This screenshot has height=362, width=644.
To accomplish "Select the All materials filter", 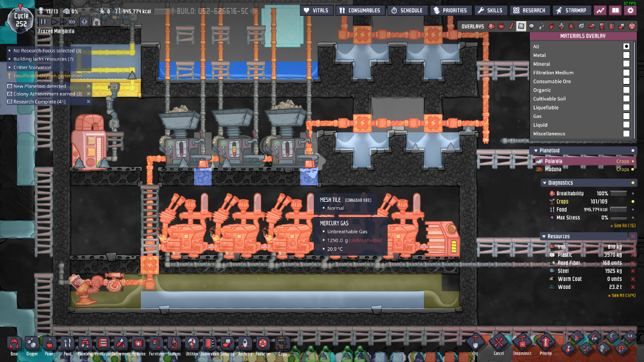I will [x=626, y=47].
